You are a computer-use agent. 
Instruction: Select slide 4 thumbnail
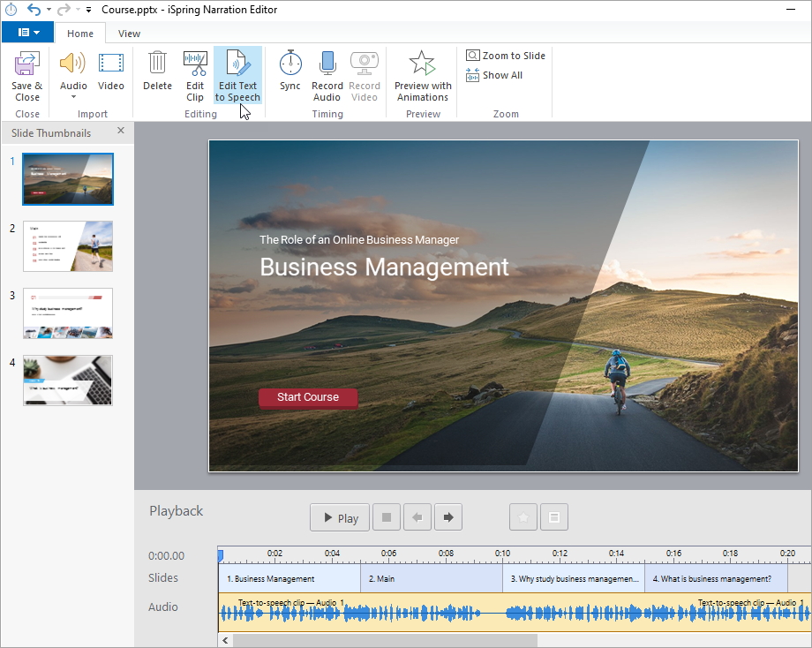coord(68,381)
